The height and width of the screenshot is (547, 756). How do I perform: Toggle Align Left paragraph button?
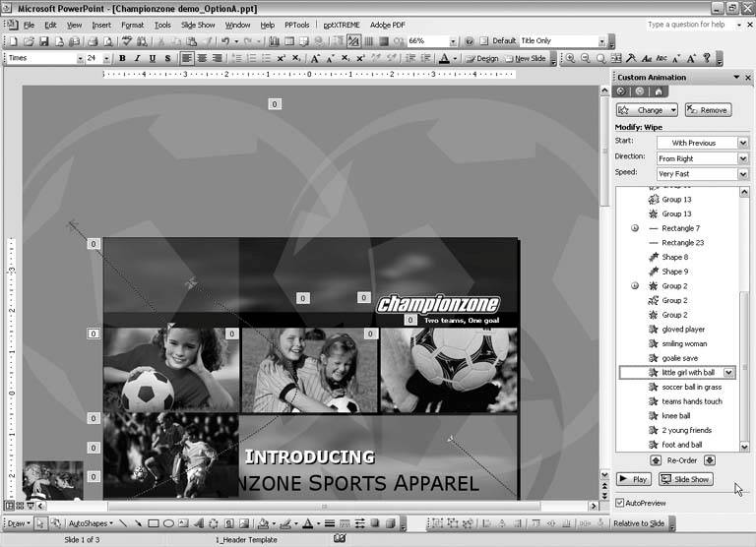pyautogui.click(x=186, y=58)
